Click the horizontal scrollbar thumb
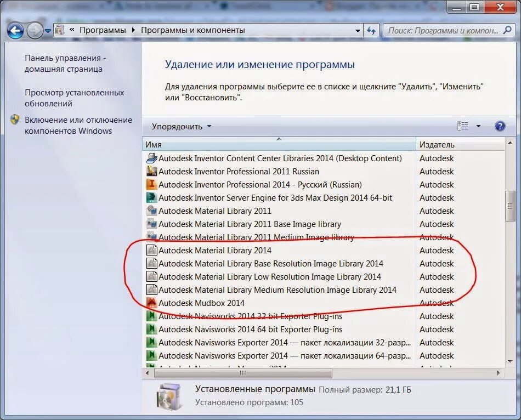The image size is (521, 420). tap(243, 373)
